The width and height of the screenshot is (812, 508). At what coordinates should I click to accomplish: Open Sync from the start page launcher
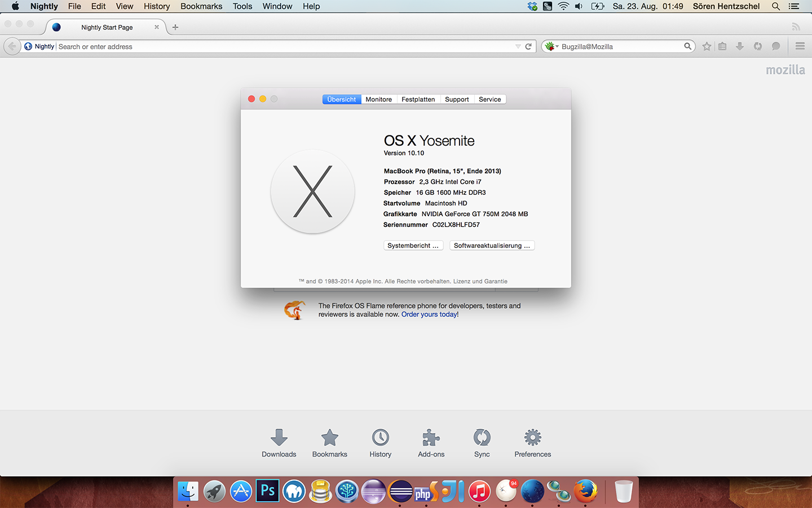(x=482, y=443)
